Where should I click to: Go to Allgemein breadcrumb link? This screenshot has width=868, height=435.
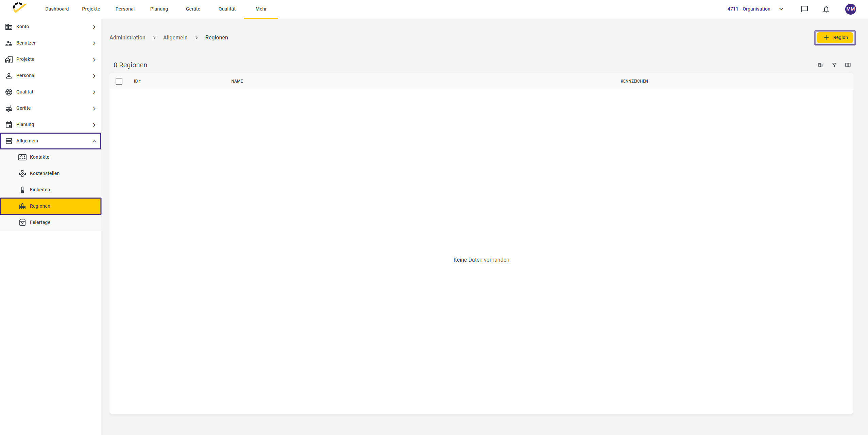(x=175, y=37)
